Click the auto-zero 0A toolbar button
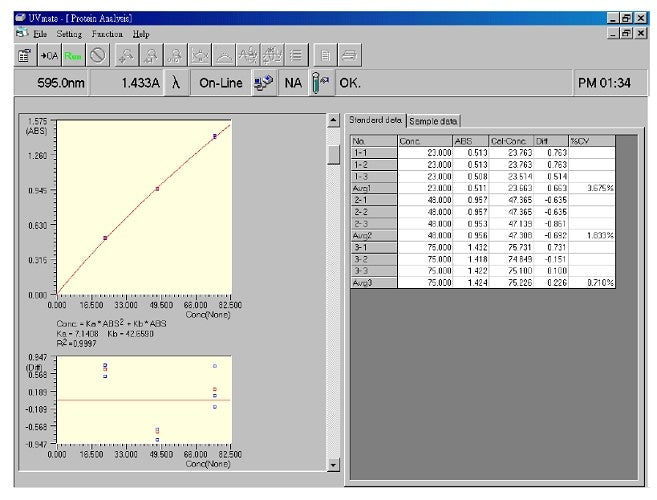657x500 pixels. click(x=49, y=55)
